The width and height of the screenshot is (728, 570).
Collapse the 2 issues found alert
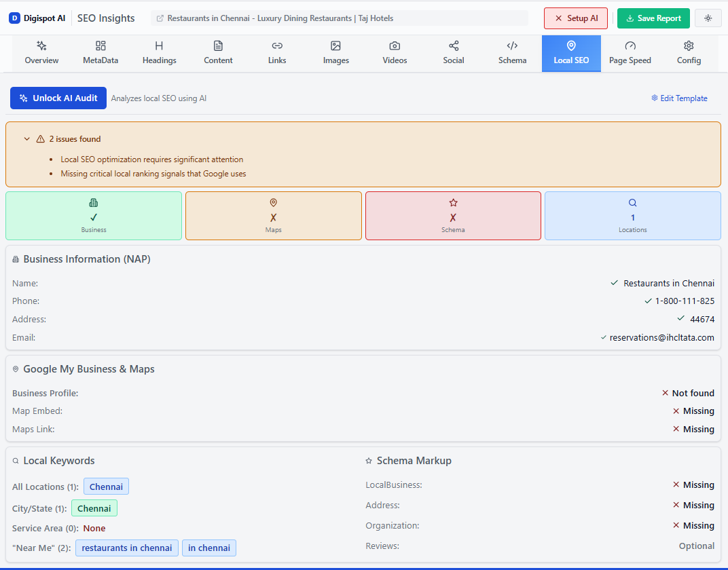27,138
